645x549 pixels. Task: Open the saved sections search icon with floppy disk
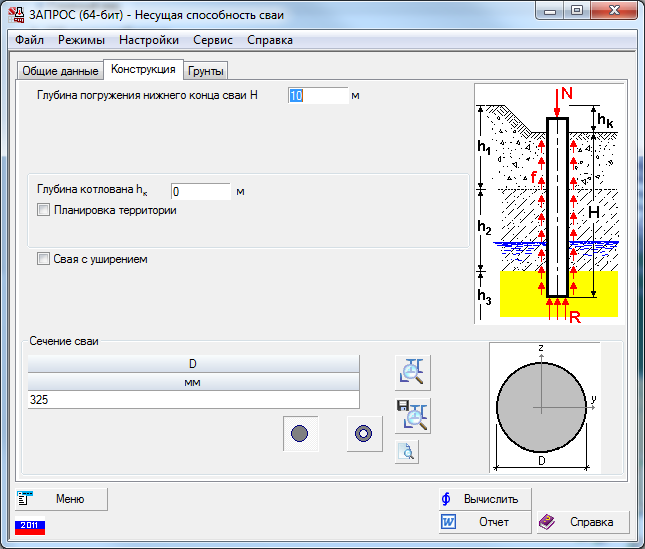coord(413,415)
